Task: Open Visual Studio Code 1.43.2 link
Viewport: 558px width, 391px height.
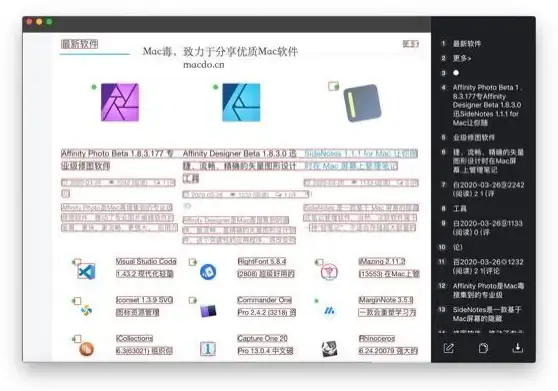Action: [x=146, y=268]
